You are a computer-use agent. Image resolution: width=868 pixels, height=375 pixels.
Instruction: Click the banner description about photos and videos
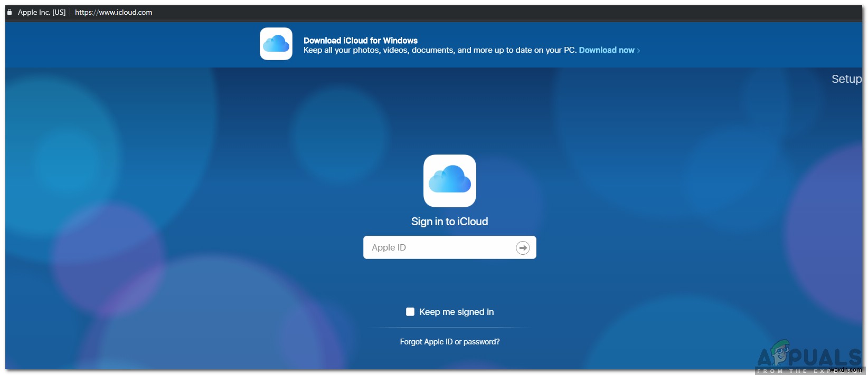point(440,50)
